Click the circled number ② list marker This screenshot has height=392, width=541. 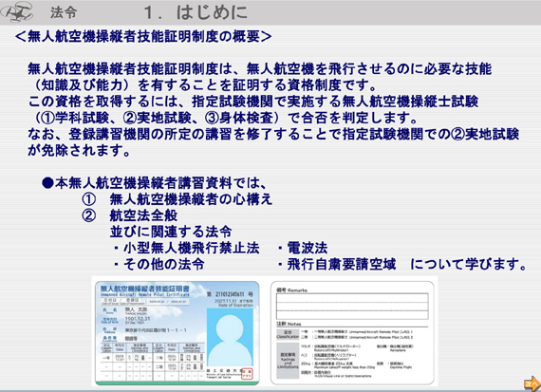(x=88, y=215)
